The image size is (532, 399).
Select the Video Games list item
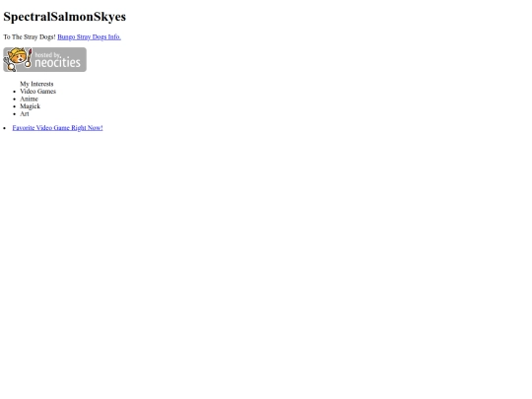(37, 92)
